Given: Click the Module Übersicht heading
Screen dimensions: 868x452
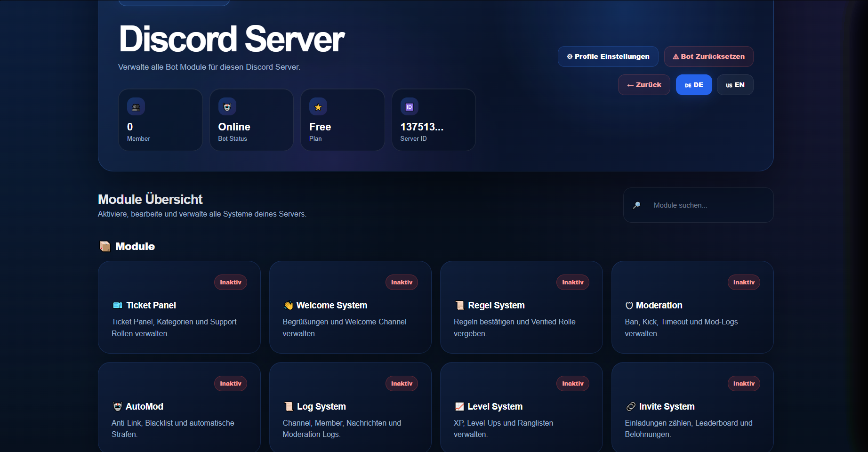Looking at the screenshot, I should pyautogui.click(x=150, y=199).
